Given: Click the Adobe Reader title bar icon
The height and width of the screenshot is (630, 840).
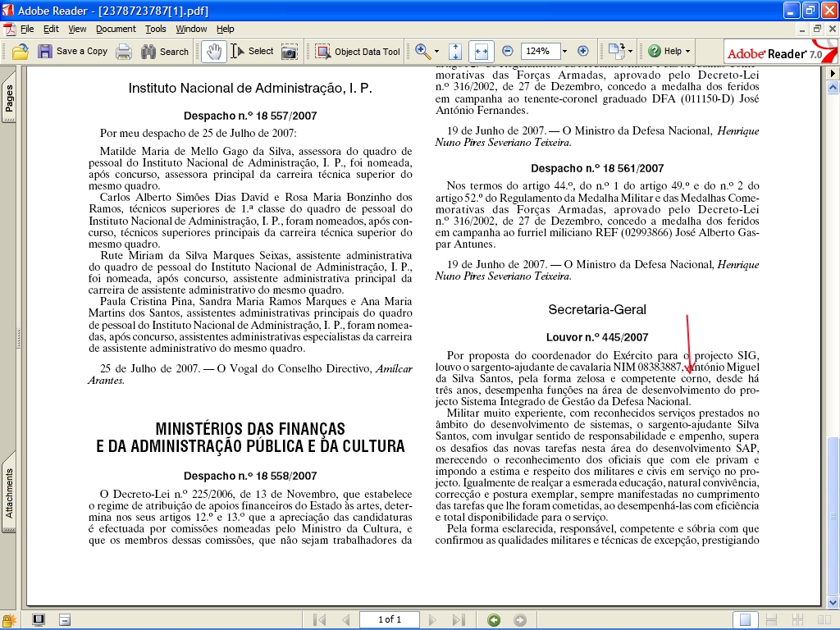Looking at the screenshot, I should pos(8,10).
